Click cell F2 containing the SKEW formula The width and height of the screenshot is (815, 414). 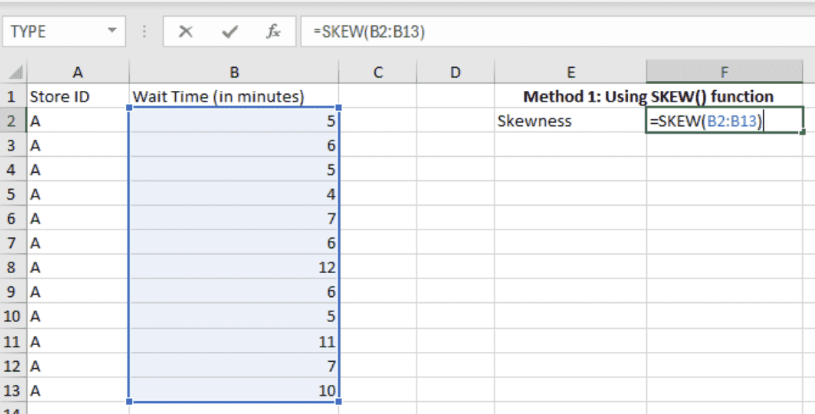(724, 121)
